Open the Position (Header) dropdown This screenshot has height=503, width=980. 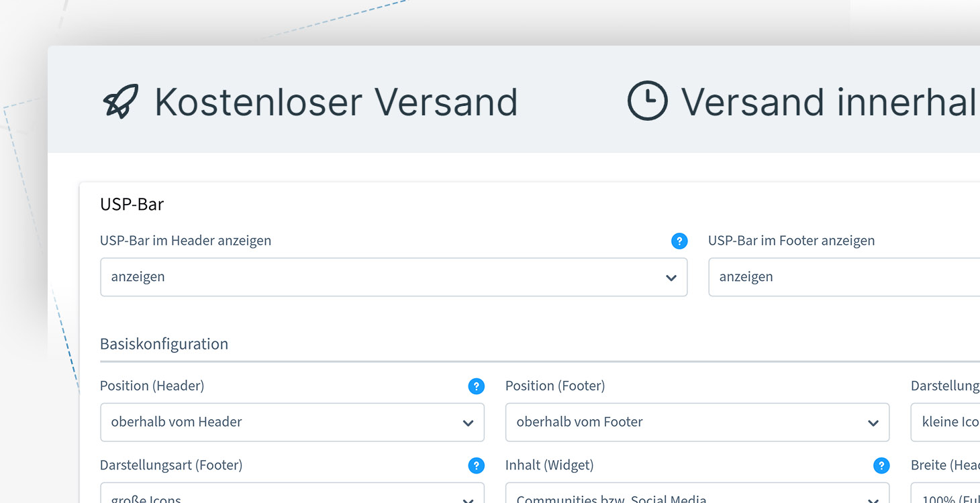tap(292, 423)
